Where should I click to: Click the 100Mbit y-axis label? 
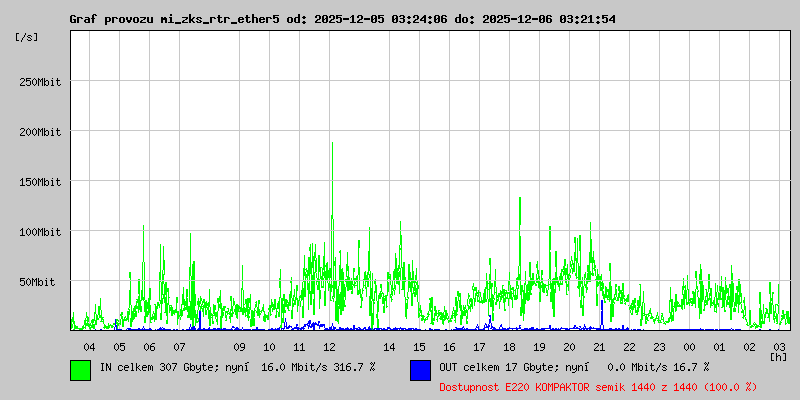click(40, 232)
